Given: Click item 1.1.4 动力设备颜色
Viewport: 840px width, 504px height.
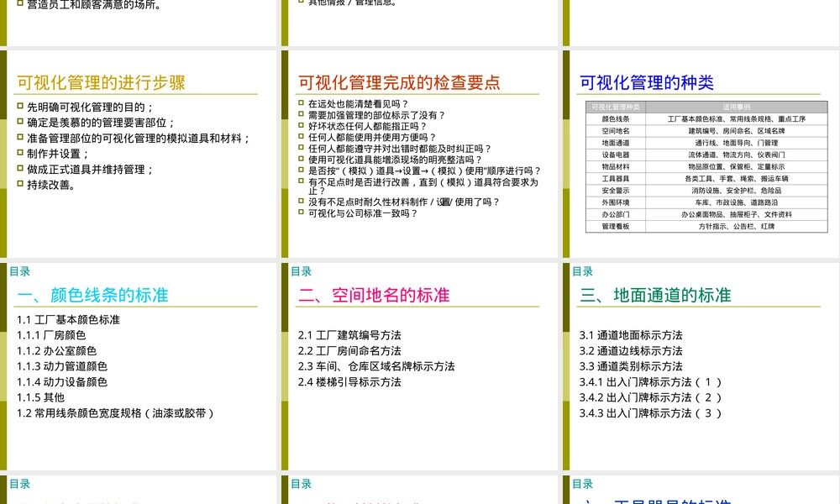Looking at the screenshot, I should (61, 382).
